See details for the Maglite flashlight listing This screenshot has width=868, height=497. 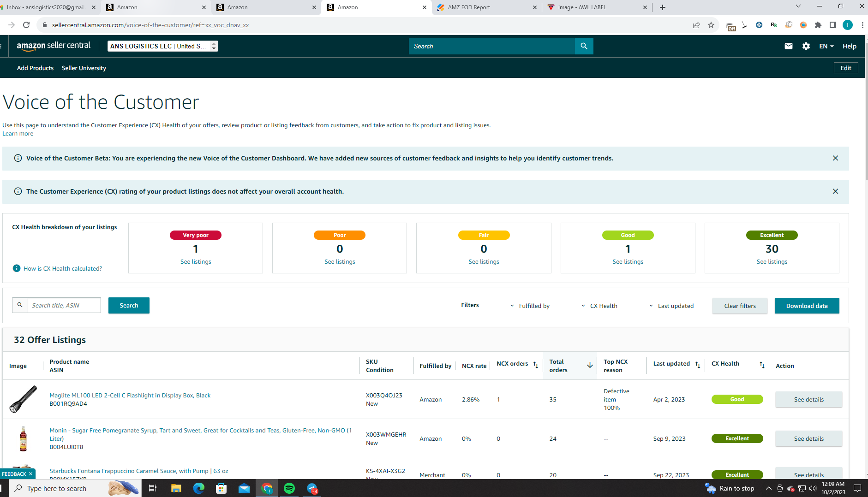[x=808, y=399]
